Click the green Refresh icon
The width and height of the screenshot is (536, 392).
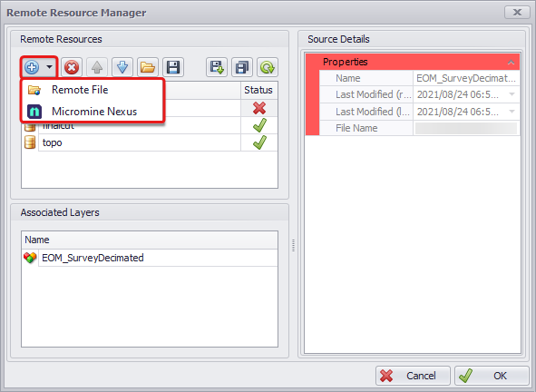(x=268, y=67)
